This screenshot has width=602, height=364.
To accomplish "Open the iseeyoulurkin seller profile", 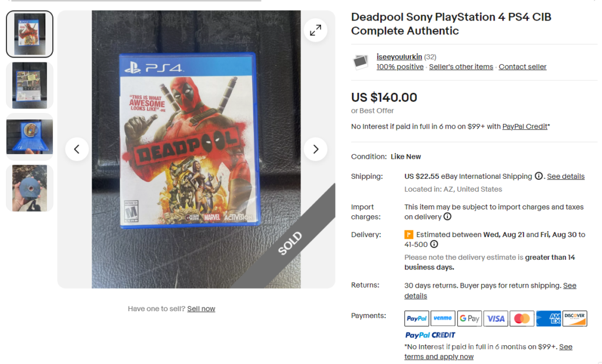I will point(399,57).
